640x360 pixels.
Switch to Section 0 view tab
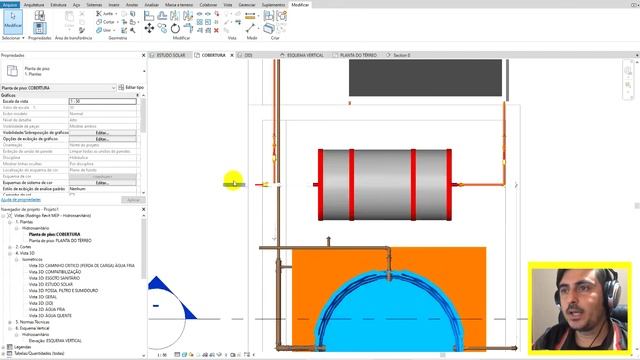click(402, 55)
